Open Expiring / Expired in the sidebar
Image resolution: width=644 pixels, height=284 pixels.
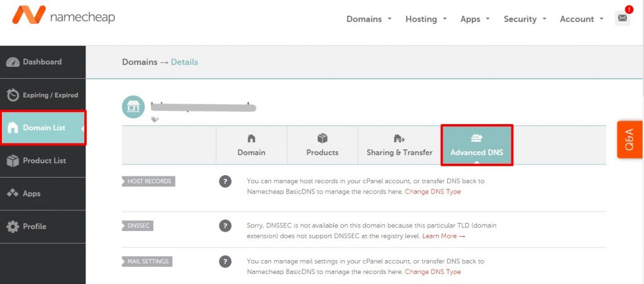pos(43,95)
